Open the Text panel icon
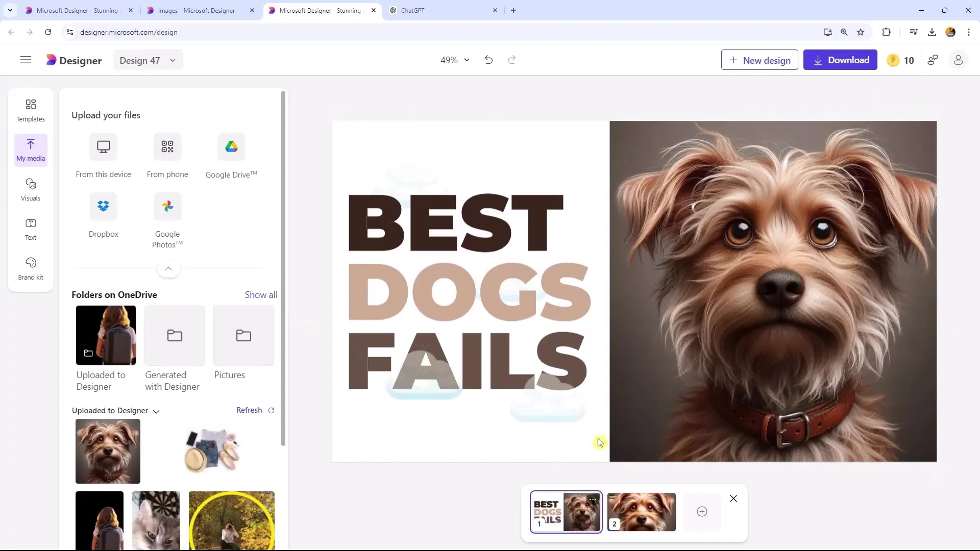 30,228
